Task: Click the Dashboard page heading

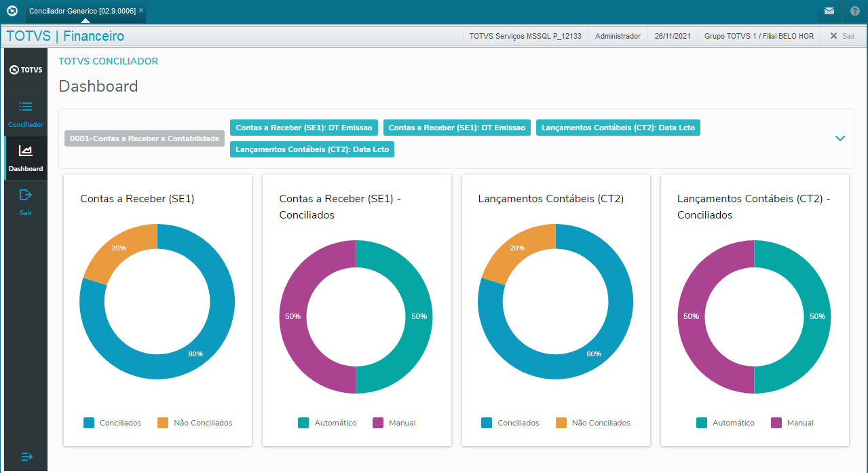Action: tap(98, 86)
